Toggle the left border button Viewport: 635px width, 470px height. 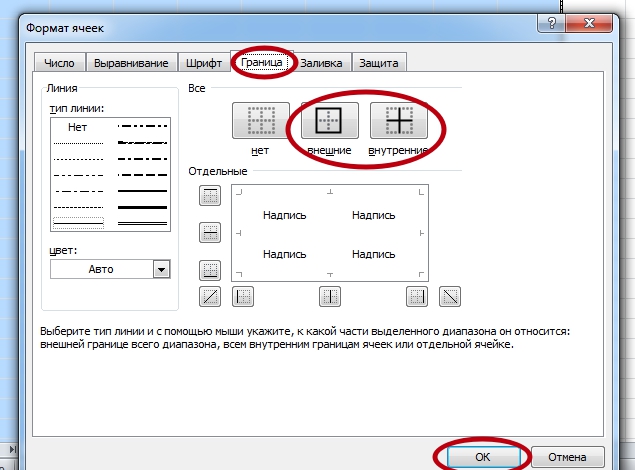(243, 297)
